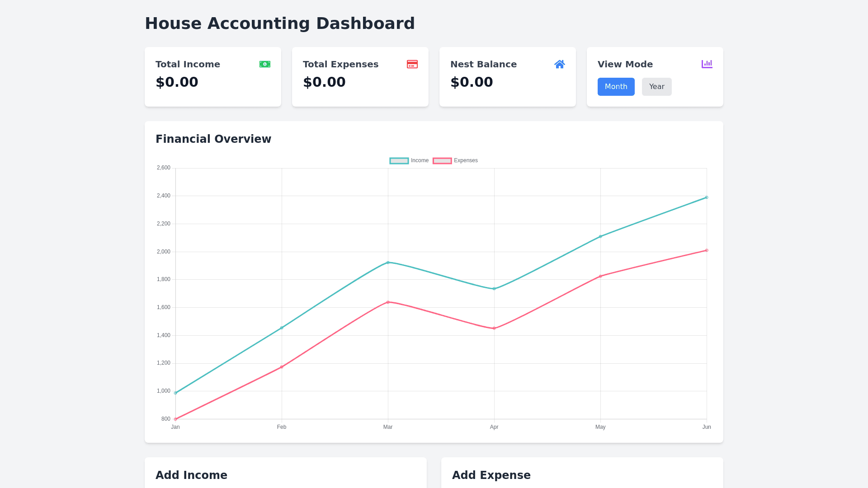
Task: Click the House Accounting Dashboard title
Action: [279, 23]
